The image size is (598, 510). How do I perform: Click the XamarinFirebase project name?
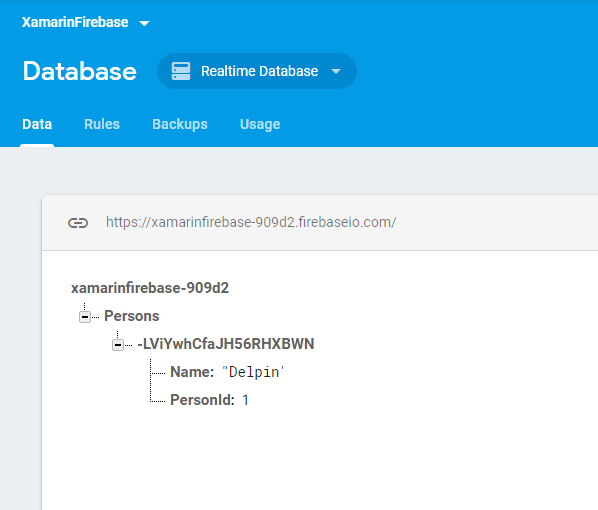(x=75, y=23)
